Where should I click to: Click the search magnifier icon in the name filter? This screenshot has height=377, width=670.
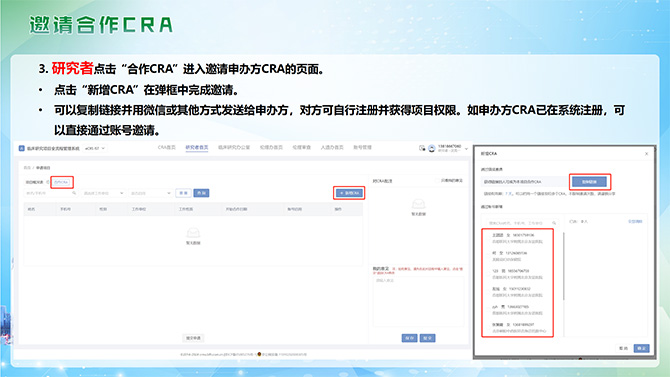74,193
